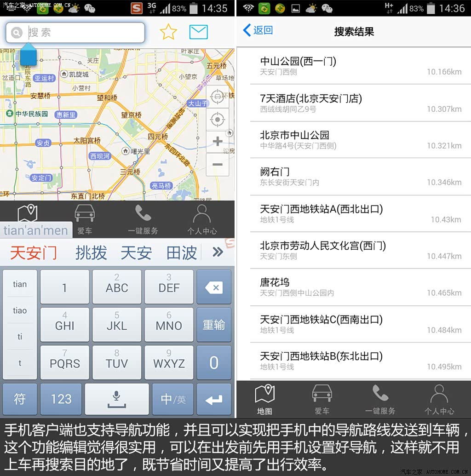This screenshot has height=476, width=471.
Task: Select result 北京市中山公园
Action: (361, 140)
